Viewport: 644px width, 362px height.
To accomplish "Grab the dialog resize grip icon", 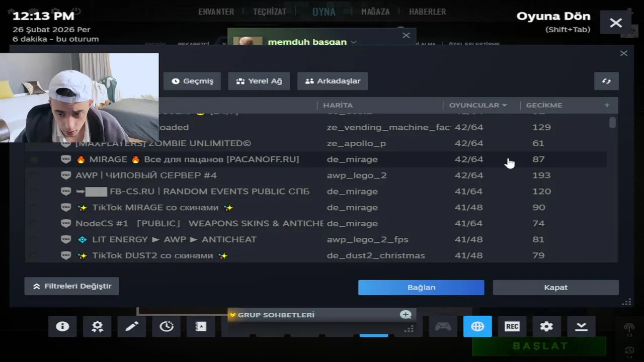I will click(x=626, y=302).
